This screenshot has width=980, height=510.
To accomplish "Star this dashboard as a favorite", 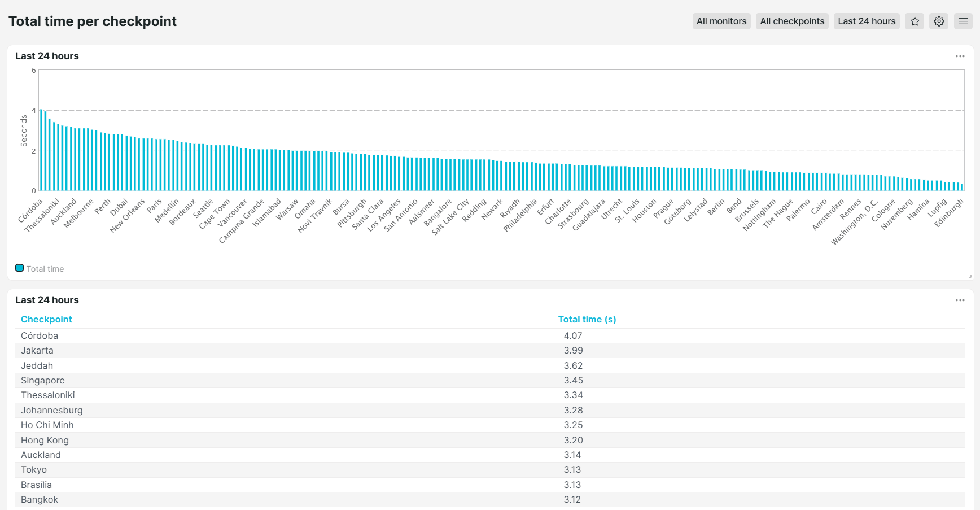I will pyautogui.click(x=914, y=21).
